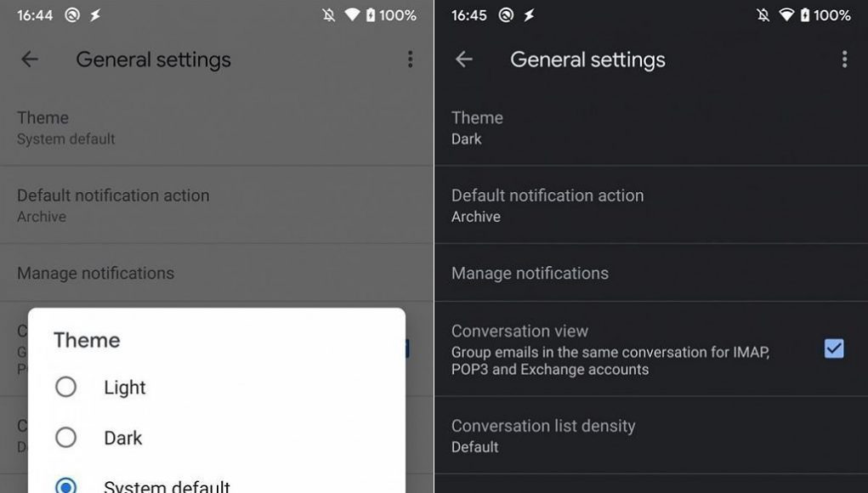
Task: Choose the System default radio option
Action: point(65,486)
